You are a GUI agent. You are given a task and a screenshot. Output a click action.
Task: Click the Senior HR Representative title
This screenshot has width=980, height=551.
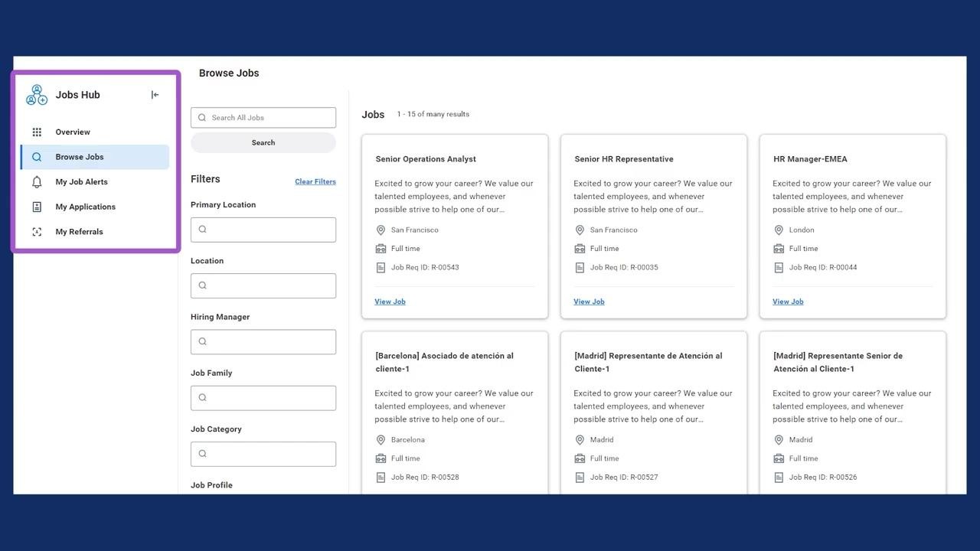tap(624, 159)
